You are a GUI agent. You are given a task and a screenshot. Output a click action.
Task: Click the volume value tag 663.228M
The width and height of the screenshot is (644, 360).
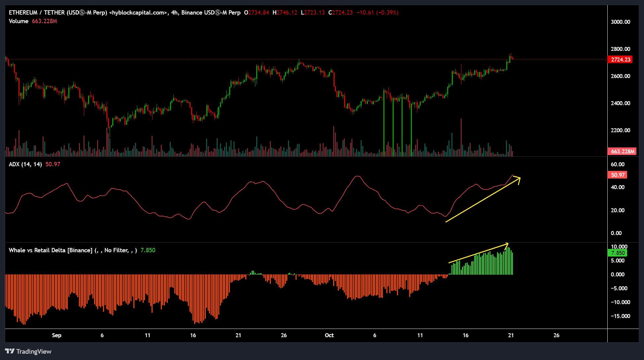(622, 151)
